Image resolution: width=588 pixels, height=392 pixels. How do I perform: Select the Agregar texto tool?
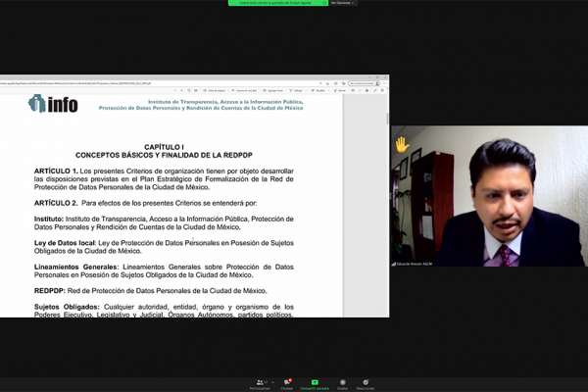(272, 90)
